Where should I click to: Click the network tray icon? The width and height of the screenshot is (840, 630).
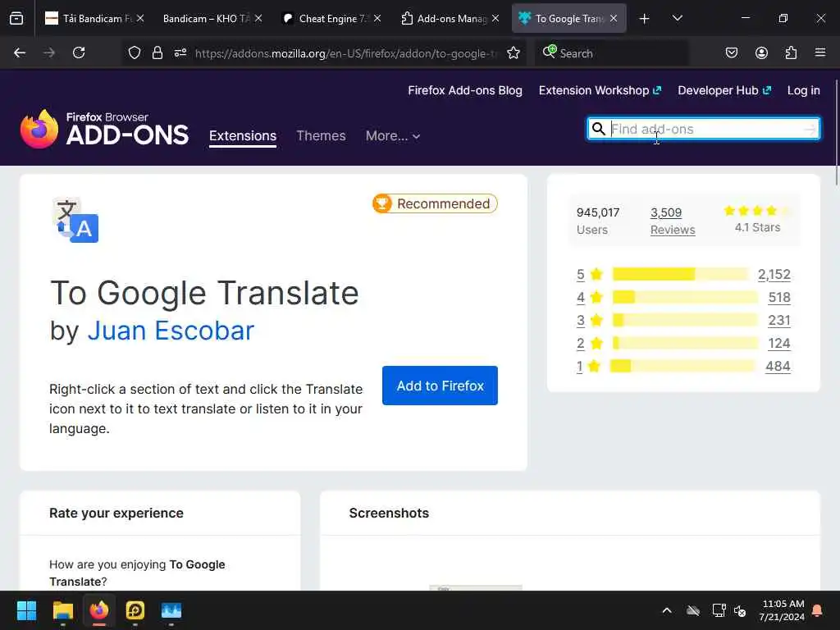tap(719, 610)
